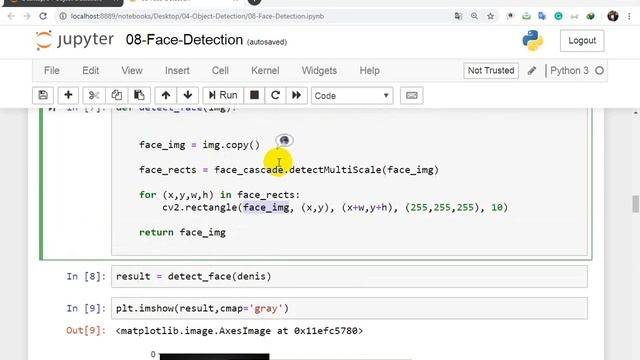Click the Not Trusted button
This screenshot has height=360, width=640.
point(491,71)
